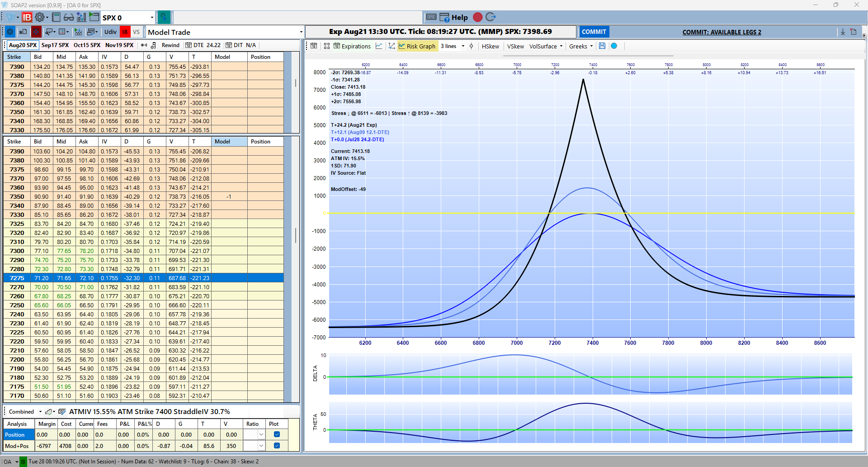Viewport: 868px width, 467px height.
Task: Click the eyeglasses watchlist icon
Action: [69, 17]
